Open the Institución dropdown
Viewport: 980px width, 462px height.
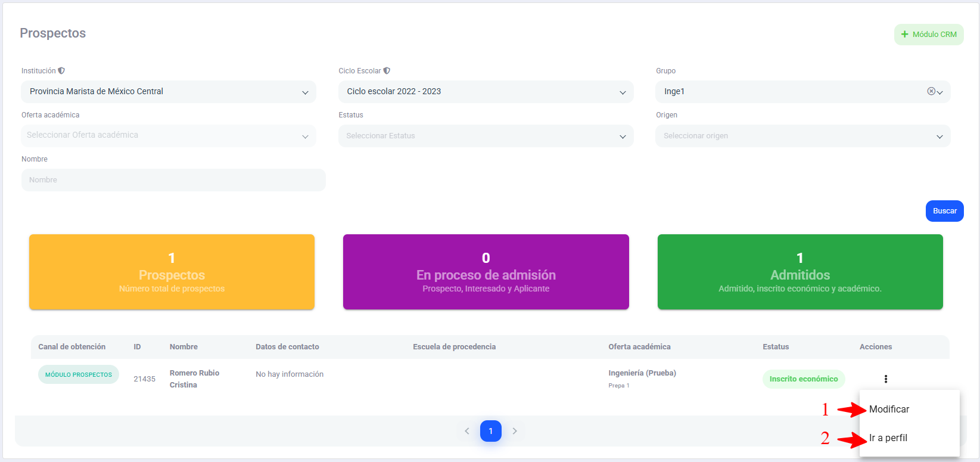coord(169,92)
